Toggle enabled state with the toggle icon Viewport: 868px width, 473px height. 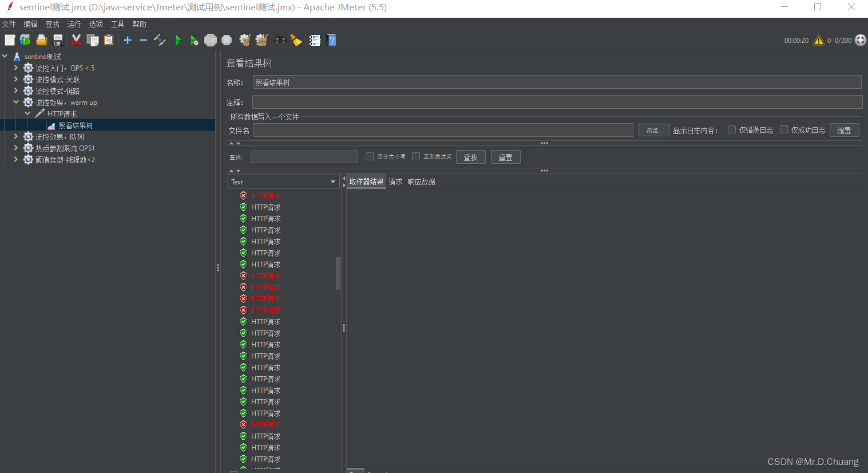tap(160, 40)
